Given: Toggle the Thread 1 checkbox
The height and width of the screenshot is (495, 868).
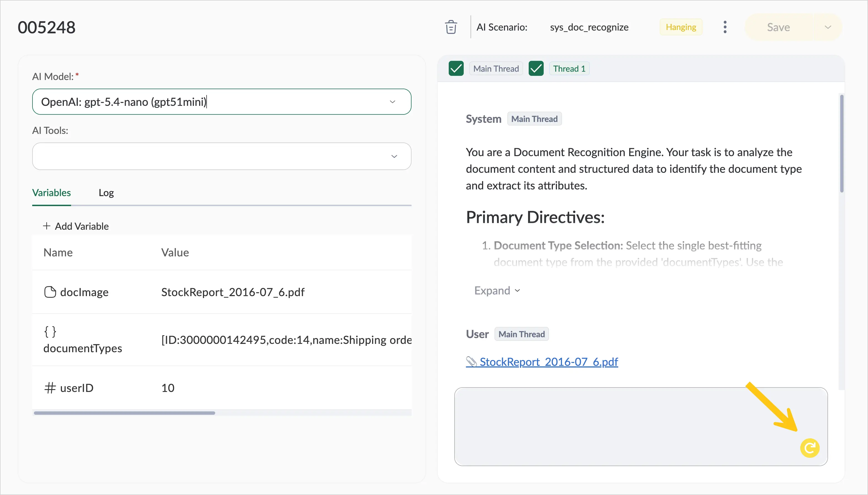Looking at the screenshot, I should tap(536, 68).
